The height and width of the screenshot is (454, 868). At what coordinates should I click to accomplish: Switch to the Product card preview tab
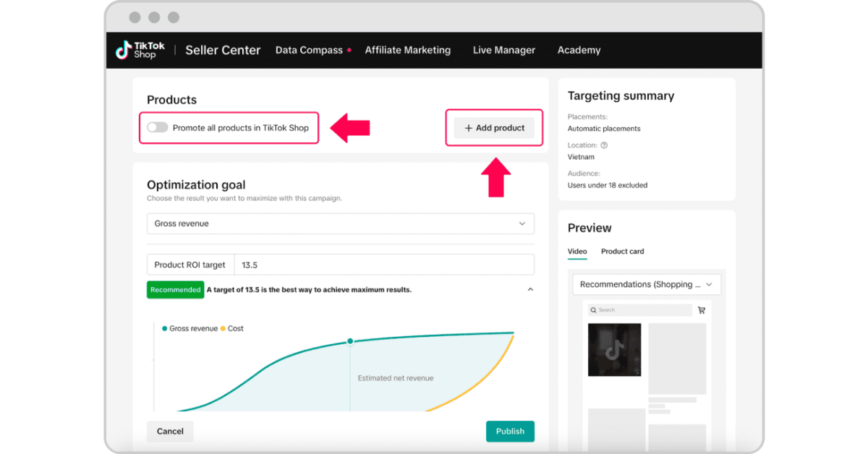click(x=622, y=252)
